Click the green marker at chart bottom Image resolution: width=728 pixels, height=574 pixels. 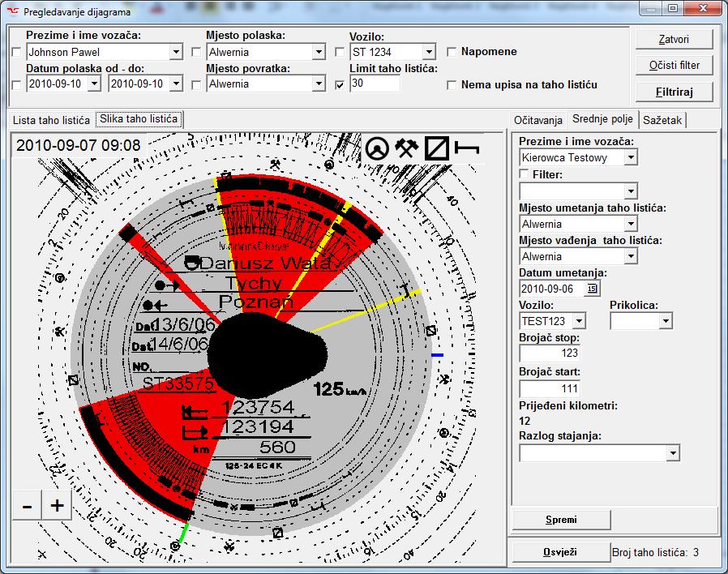click(183, 532)
